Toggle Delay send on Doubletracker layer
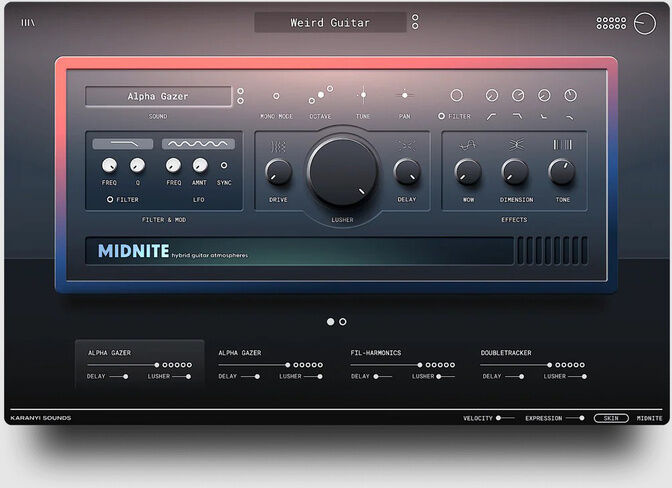This screenshot has height=488, width=672. (x=514, y=377)
